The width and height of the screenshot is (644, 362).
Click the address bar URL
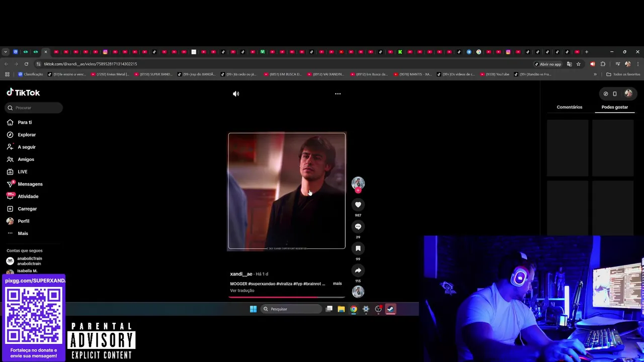[90, 64]
